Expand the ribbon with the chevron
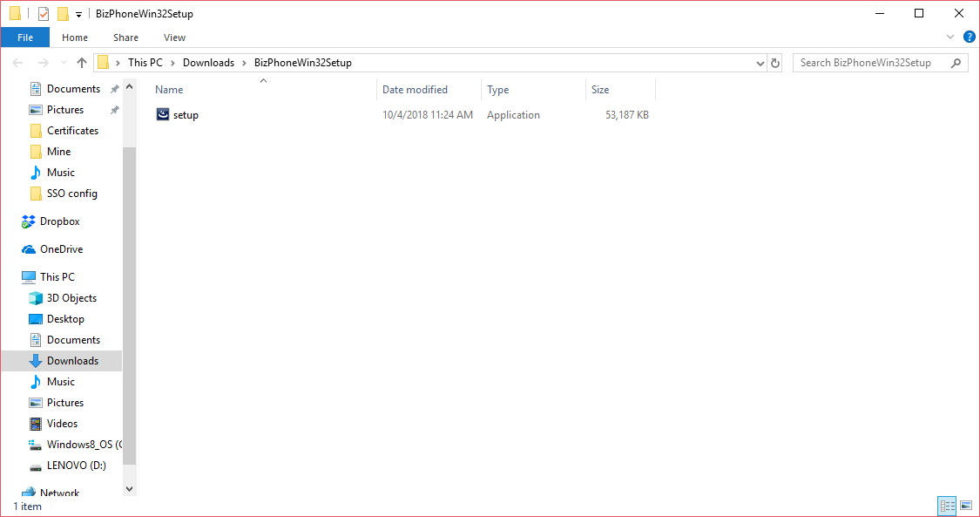Screen dimensions: 980x517 [950, 37]
